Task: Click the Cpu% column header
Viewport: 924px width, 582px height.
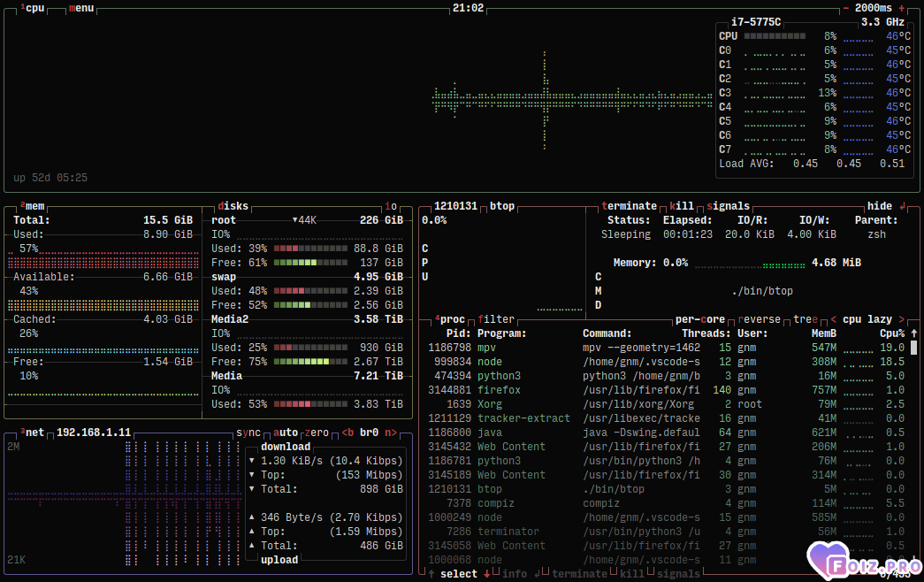Action: 892,333
